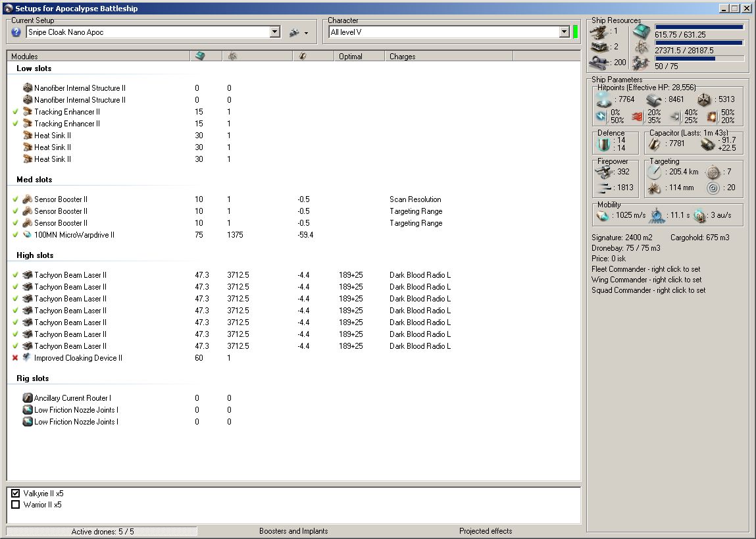Click the explosive resistance icon
The width and height of the screenshot is (756, 539).
point(712,116)
